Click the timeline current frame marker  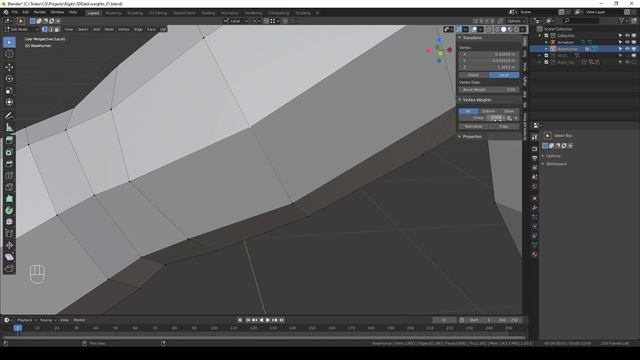(18, 328)
